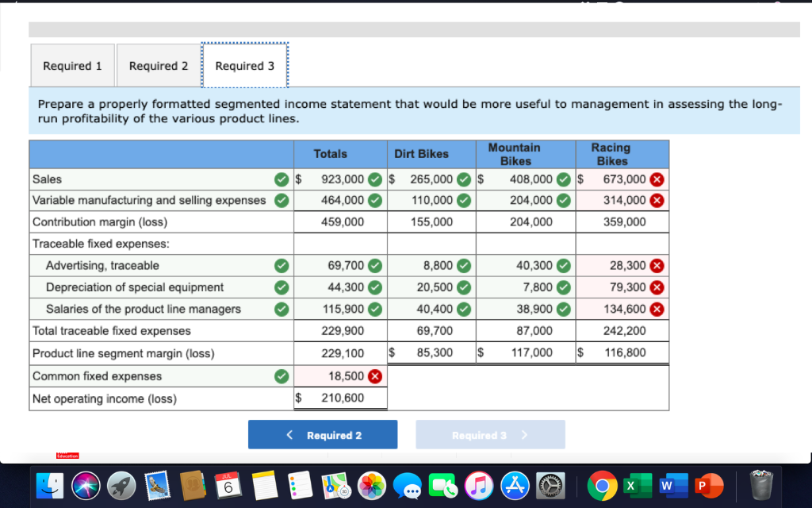The width and height of the screenshot is (812, 508).
Task: Click red X beside Racing Bikes sales 673,000
Action: pyautogui.click(x=657, y=180)
